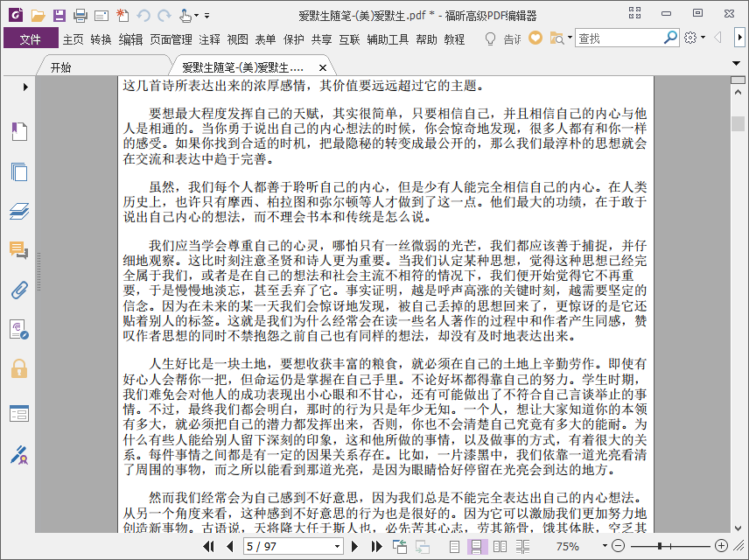Screen dimensions: 749x560
Task: Open the document tab list dropdown
Action: tap(736, 63)
